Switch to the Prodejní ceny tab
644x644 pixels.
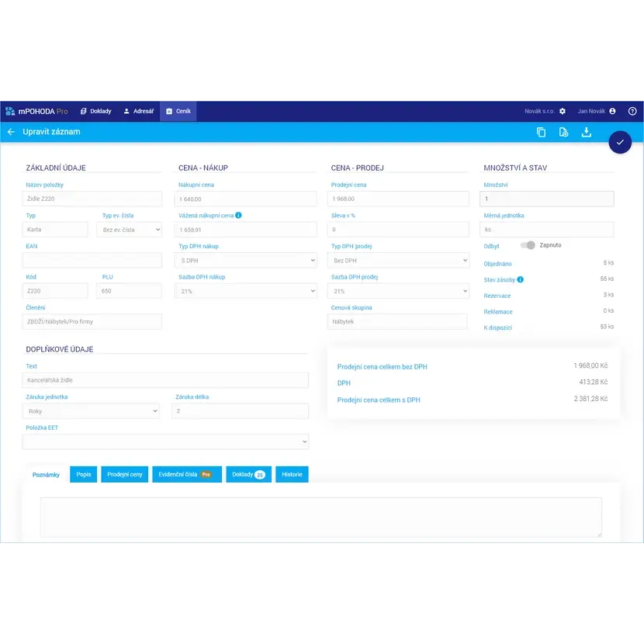coord(124,474)
